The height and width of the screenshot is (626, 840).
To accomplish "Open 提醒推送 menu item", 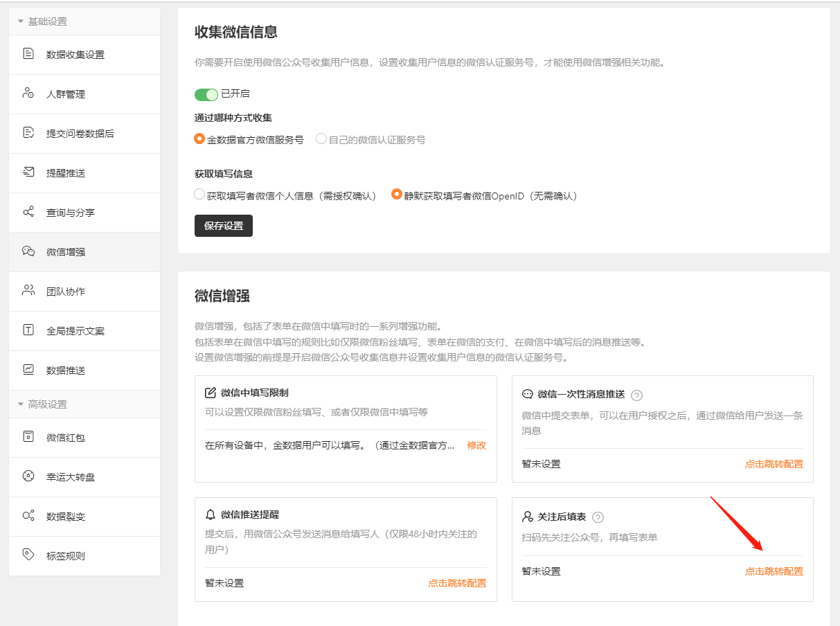I will point(84,173).
